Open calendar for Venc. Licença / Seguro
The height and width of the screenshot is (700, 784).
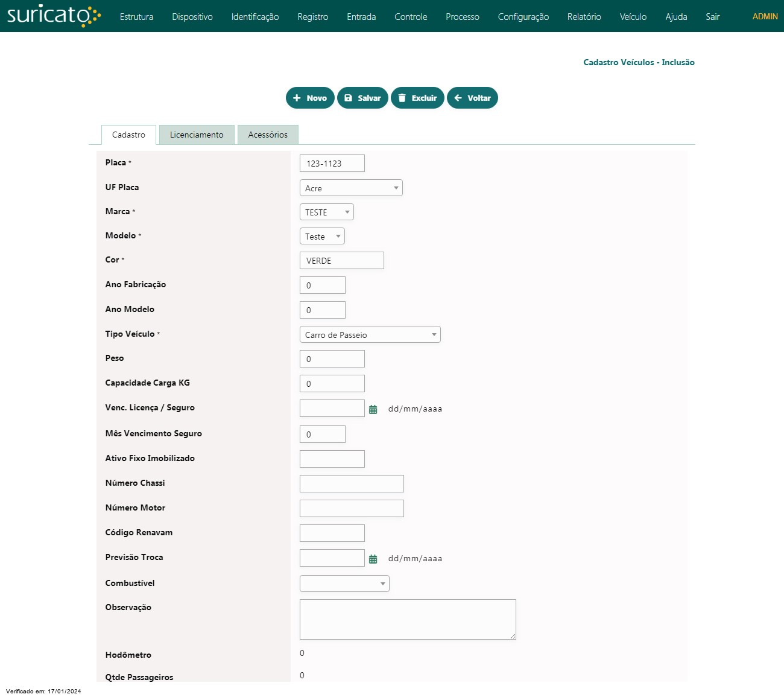(x=373, y=409)
